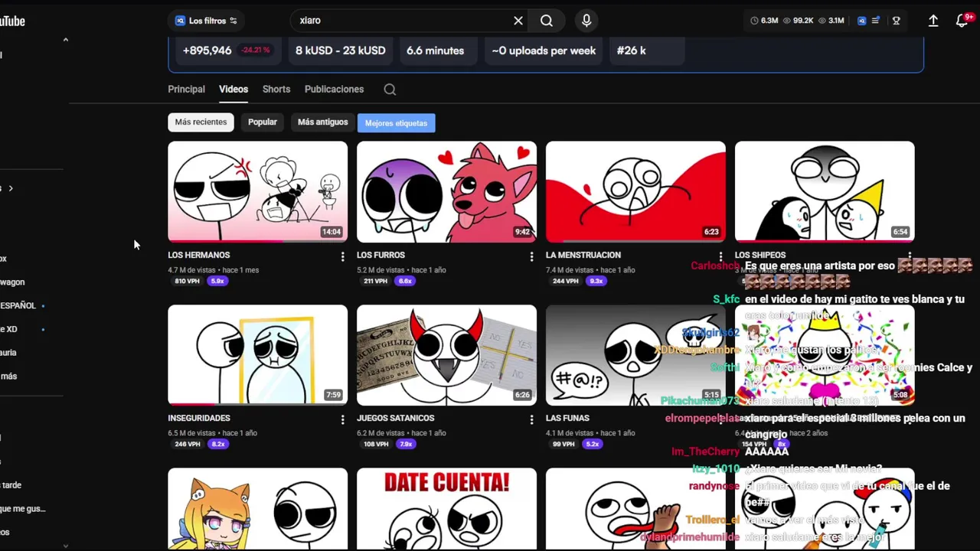Open three-dot menu for LOS FURROS
This screenshot has height=551, width=980.
click(531, 257)
